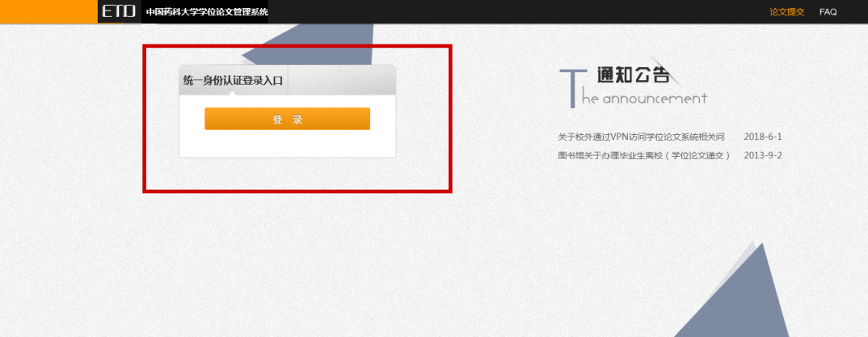
Task: Select the 统一身份认证登录入口 tab
Action: click(x=233, y=80)
